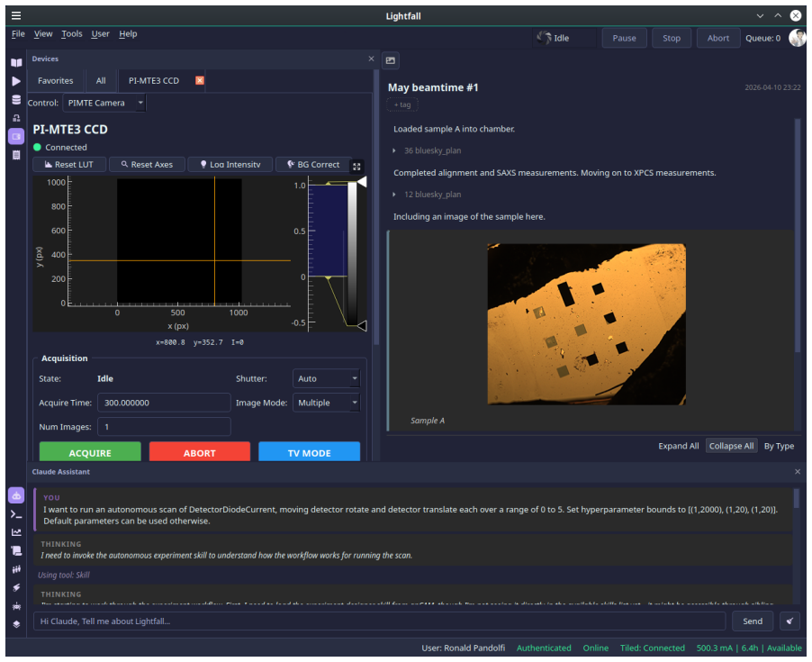The width and height of the screenshot is (812, 662).
Task: Open the stacked layers sidebar icon
Action: pos(16,624)
